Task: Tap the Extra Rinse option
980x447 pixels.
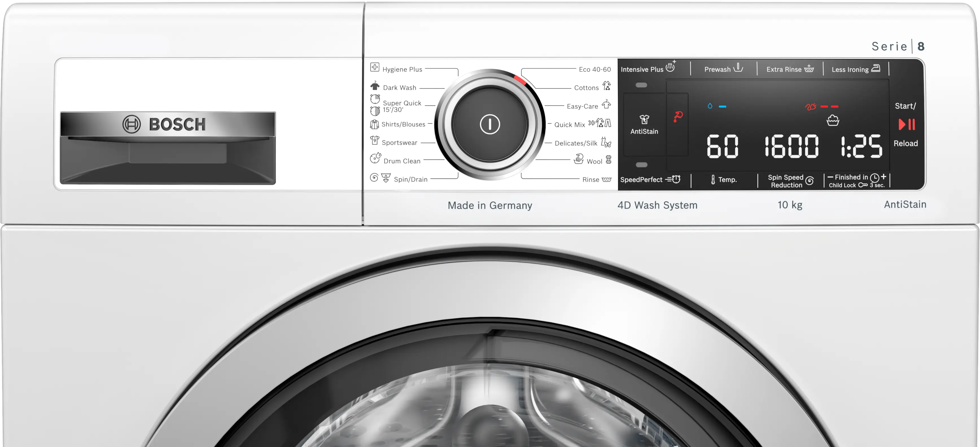Action: click(x=790, y=69)
